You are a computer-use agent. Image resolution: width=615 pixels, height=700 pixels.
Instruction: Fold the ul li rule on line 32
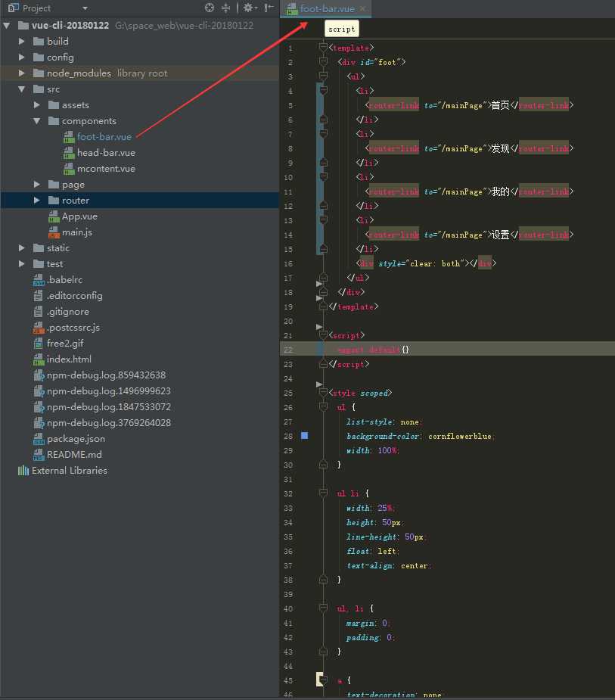(x=323, y=493)
